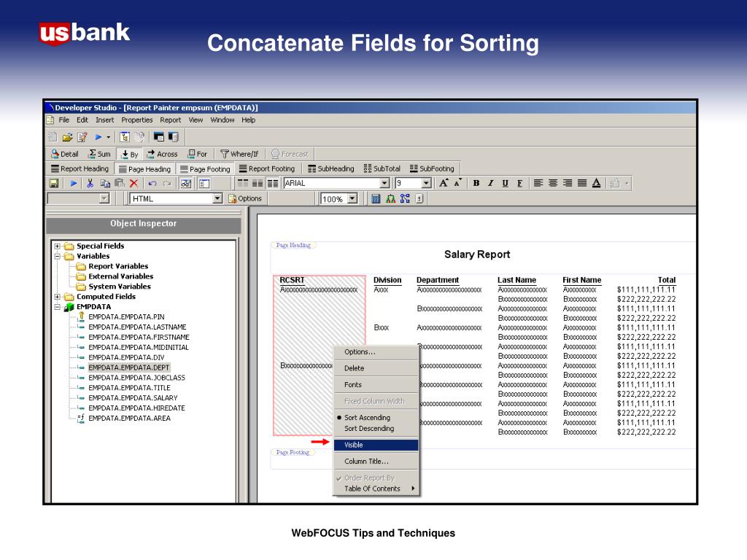Collapse the Variables folder
747x560 pixels.
pos(57,256)
